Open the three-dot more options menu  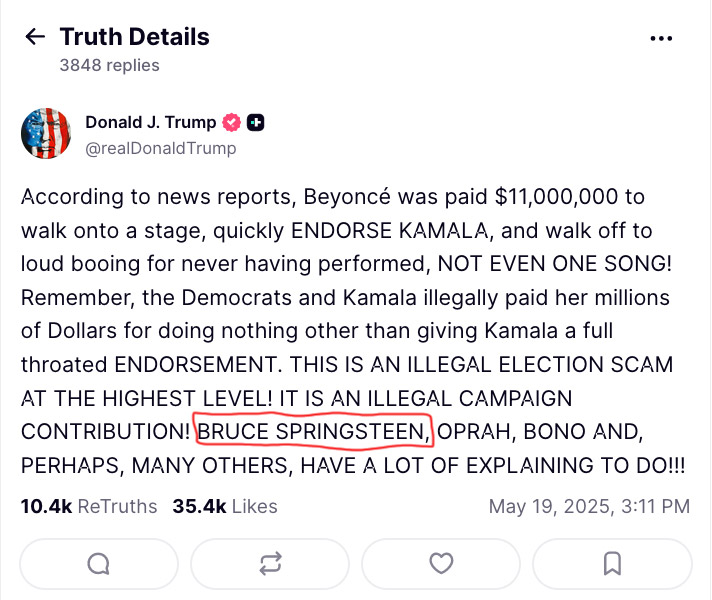pyautogui.click(x=661, y=38)
